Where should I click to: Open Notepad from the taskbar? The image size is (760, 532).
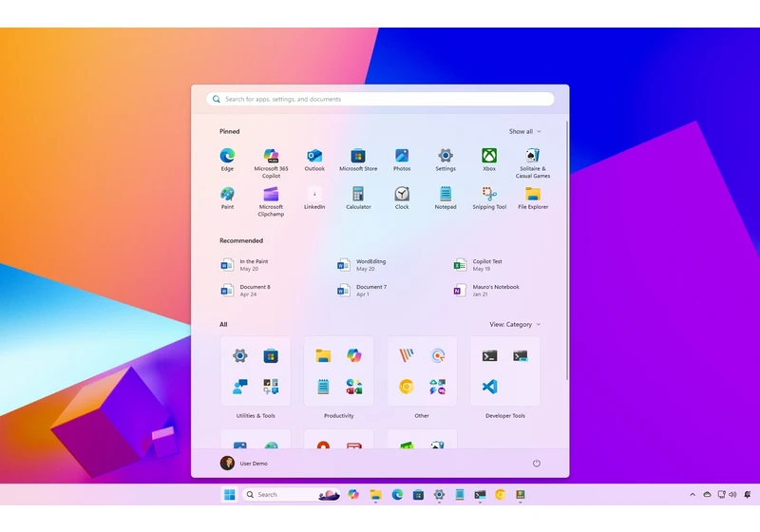pyautogui.click(x=460, y=494)
